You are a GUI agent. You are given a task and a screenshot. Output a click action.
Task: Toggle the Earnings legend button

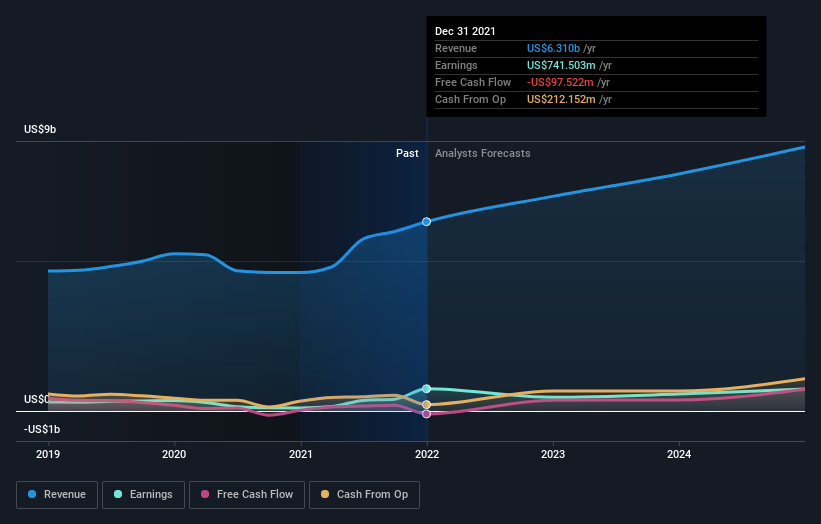click(x=143, y=495)
